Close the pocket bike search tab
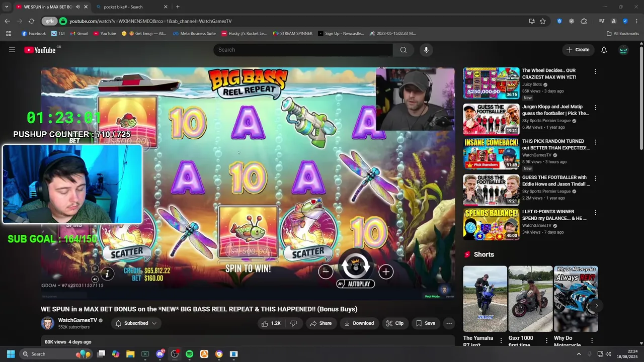Screen dimensions: 644x362 pos(166,7)
